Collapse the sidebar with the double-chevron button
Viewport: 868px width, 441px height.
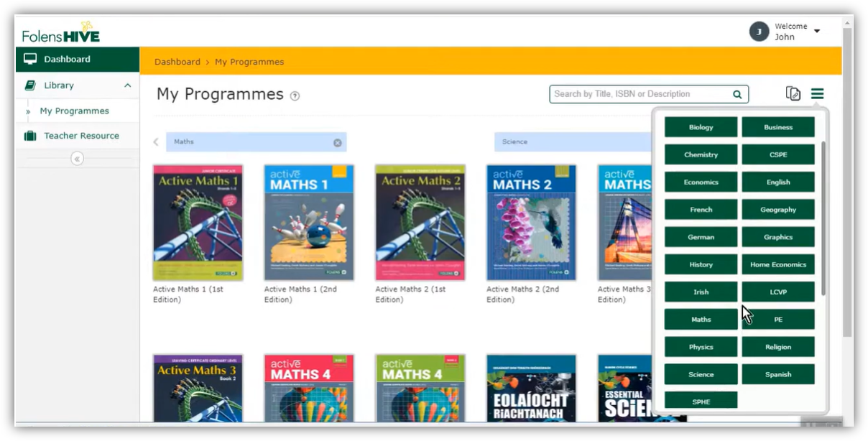[78, 159]
